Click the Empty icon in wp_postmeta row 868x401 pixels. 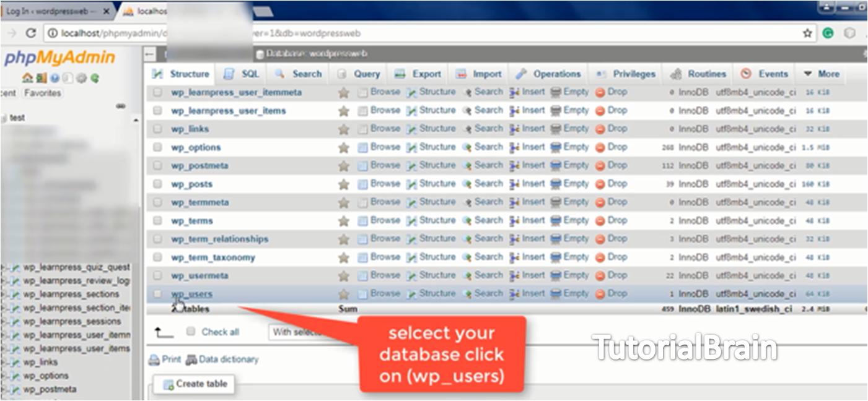(556, 166)
